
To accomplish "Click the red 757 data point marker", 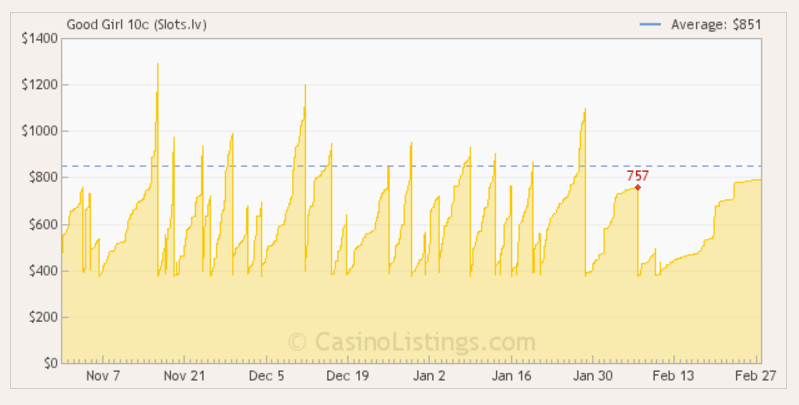I will (x=637, y=187).
